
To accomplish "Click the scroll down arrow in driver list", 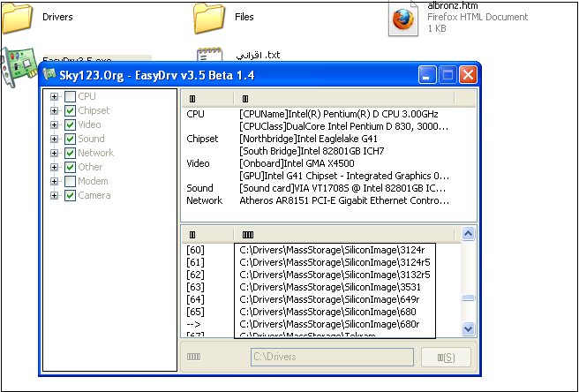I will pyautogui.click(x=468, y=328).
